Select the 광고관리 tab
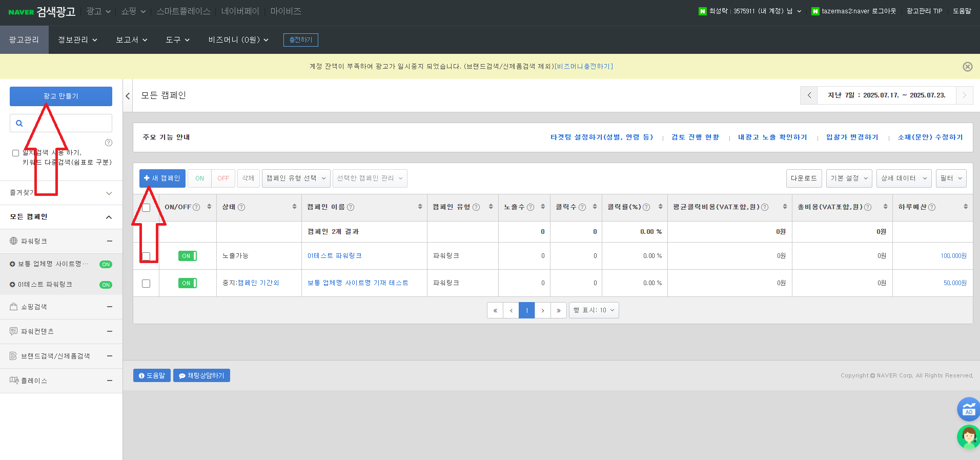This screenshot has height=460, width=980. (24, 39)
